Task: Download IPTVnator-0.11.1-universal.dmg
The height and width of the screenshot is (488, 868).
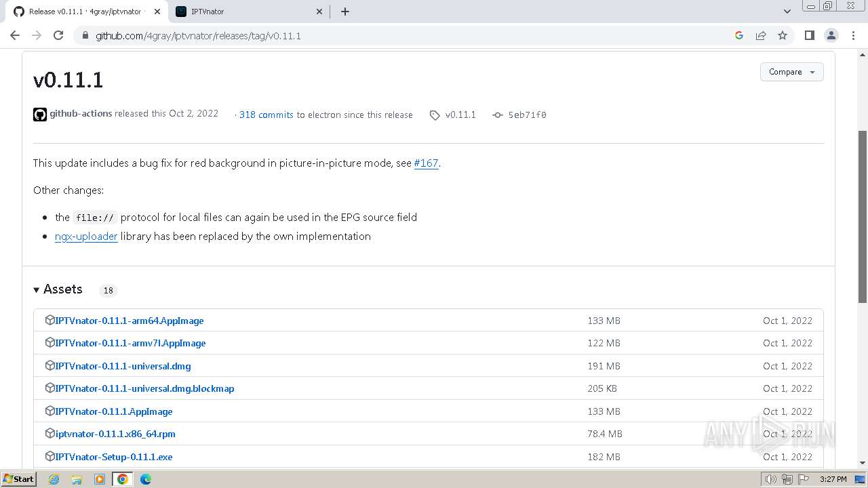Action: pos(123,366)
